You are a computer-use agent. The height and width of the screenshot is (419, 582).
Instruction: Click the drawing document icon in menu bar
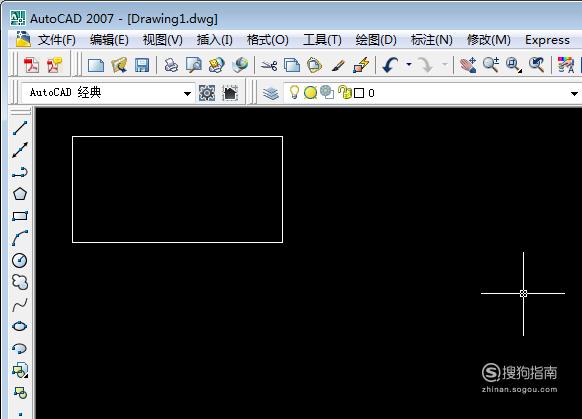(x=23, y=39)
